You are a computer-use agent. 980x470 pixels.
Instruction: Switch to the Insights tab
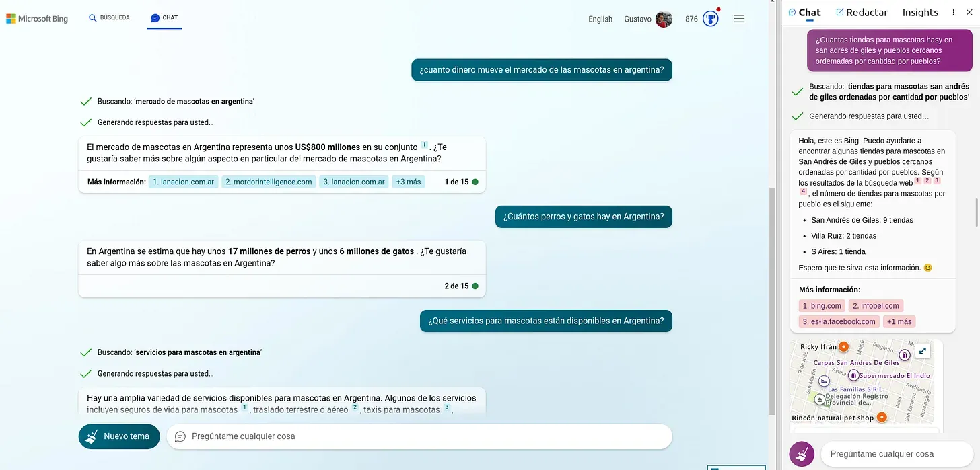point(919,12)
